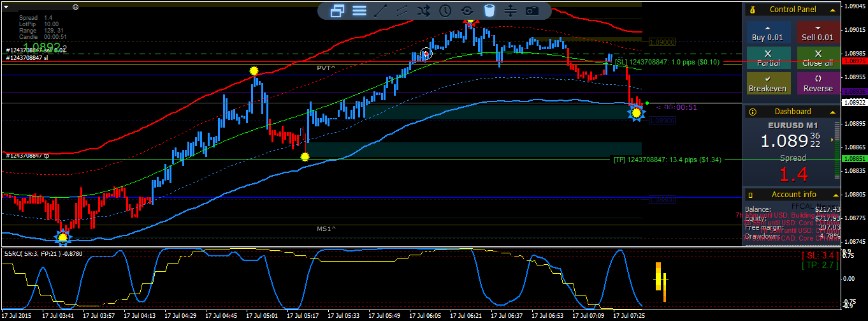The width and height of the screenshot is (868, 321).
Task: Click the Breakeven button
Action: [767, 84]
